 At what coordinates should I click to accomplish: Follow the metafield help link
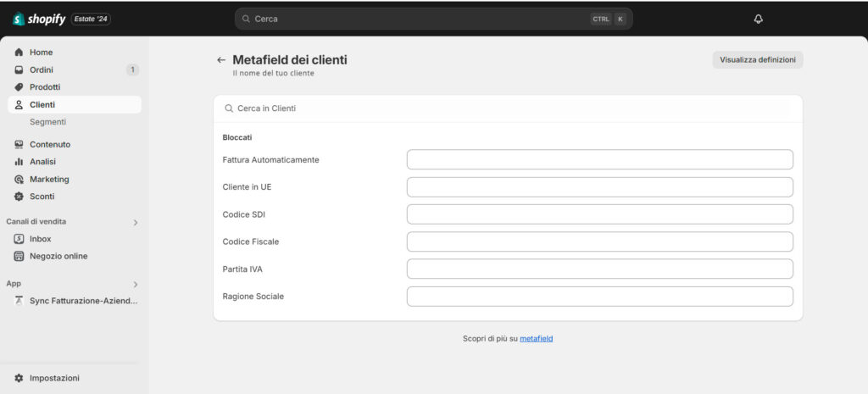tap(536, 339)
